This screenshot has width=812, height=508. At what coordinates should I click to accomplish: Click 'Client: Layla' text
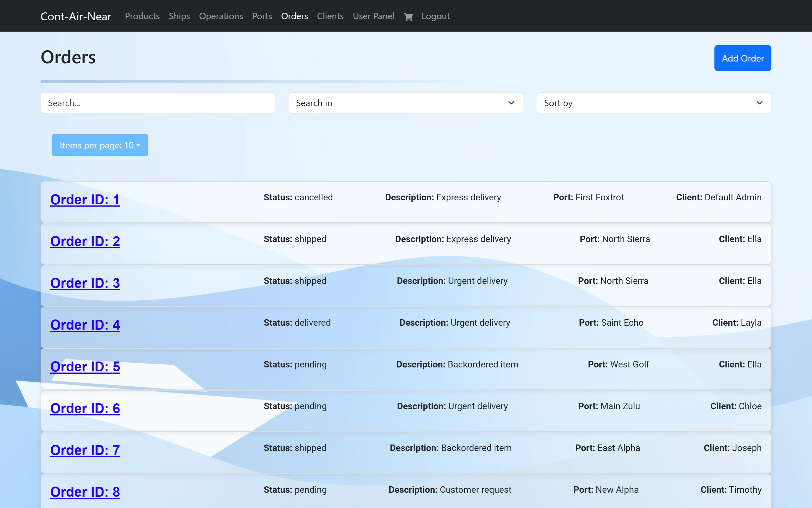737,323
